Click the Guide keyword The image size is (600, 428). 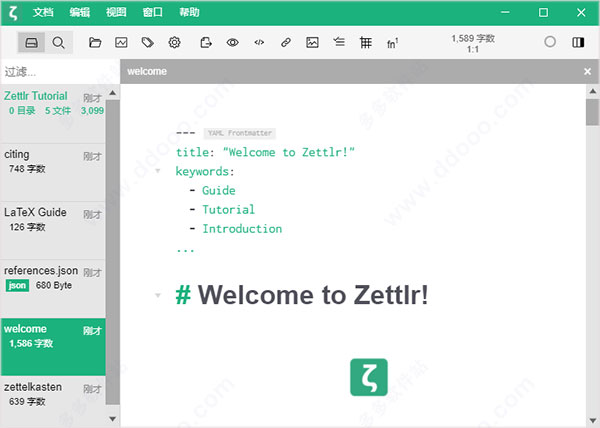218,190
